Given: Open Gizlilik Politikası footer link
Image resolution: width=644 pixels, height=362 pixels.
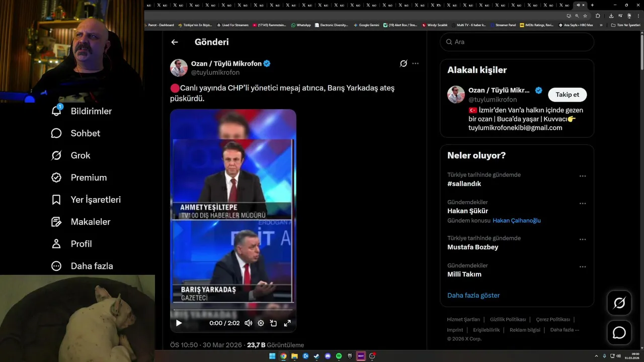Looking at the screenshot, I should click(x=508, y=319).
